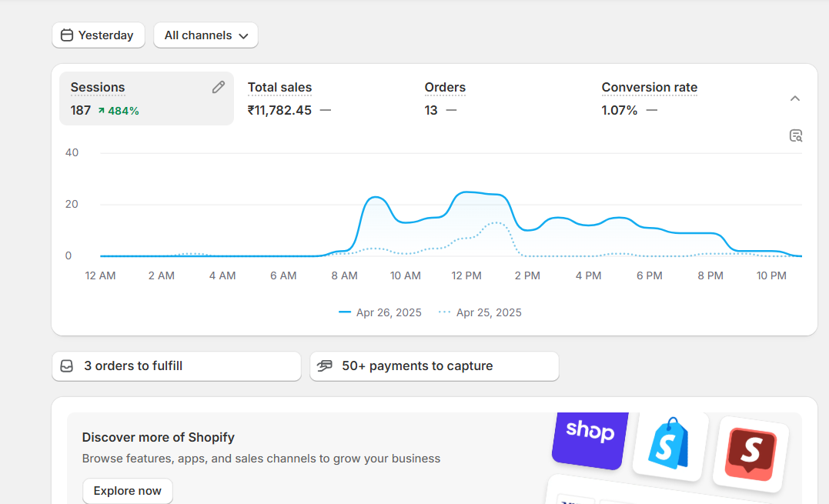Click the purple Shop app icon
The image size is (829, 504).
coord(590,437)
